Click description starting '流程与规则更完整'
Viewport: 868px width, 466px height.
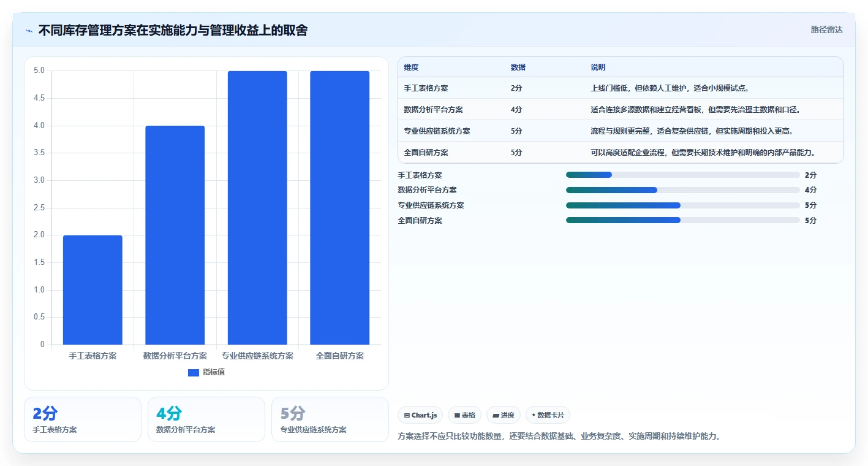693,131
